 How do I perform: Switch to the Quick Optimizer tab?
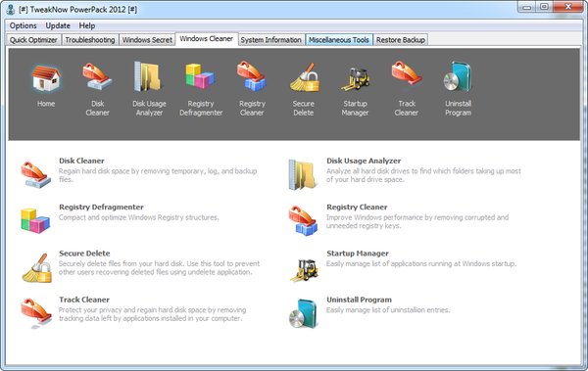33,40
